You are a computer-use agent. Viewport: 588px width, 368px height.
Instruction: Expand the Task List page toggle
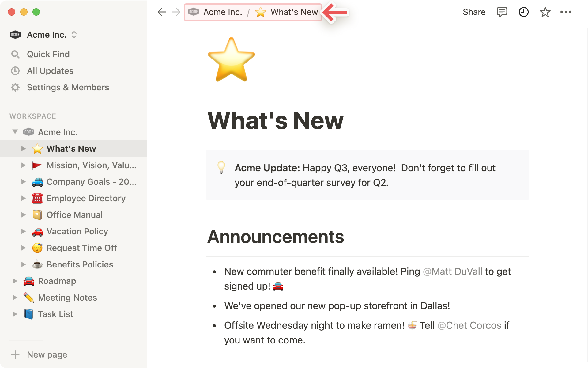point(15,314)
